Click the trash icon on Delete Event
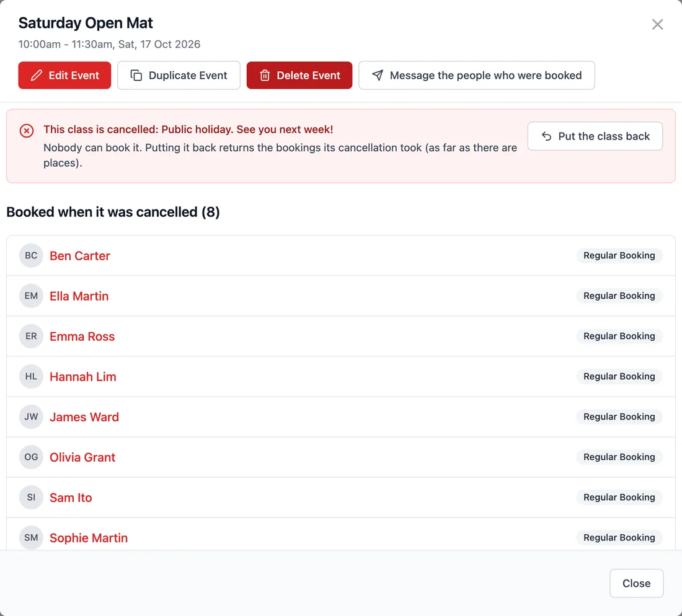682x616 pixels. coord(265,75)
